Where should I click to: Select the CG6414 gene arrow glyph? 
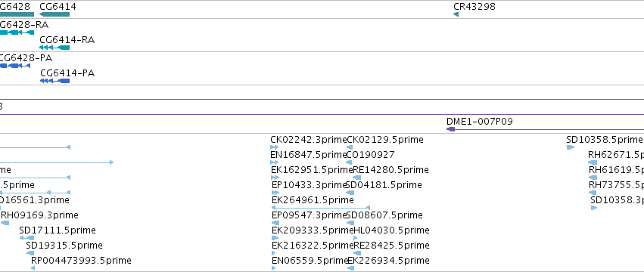click(54, 15)
